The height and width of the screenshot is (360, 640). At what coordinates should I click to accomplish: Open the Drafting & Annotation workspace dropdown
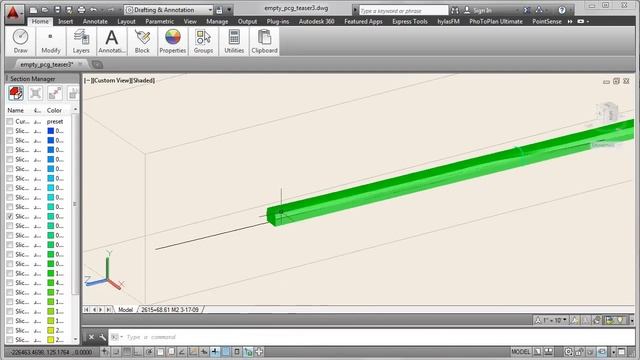tap(169, 10)
